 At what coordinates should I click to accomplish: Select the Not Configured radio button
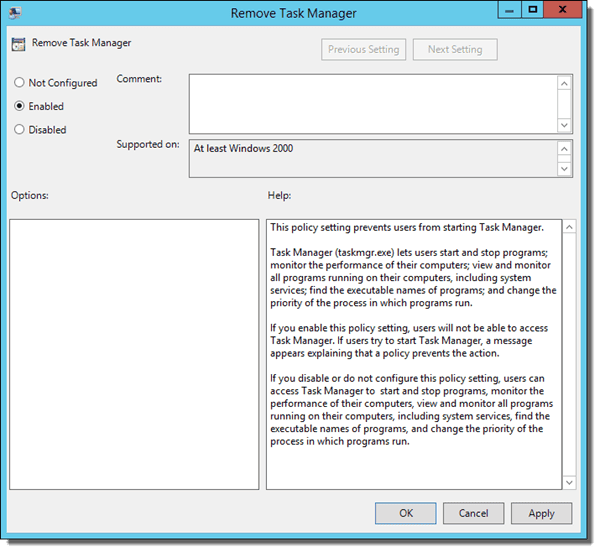19,83
